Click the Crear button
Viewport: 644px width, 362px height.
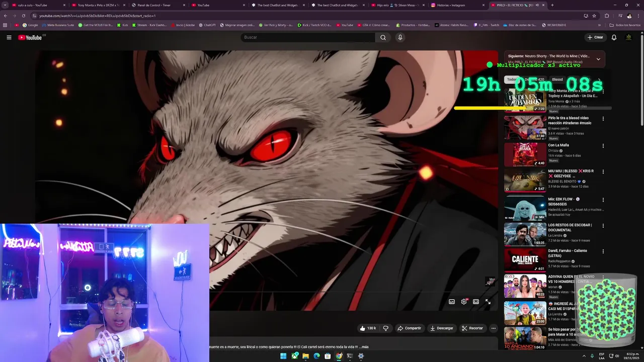(595, 37)
